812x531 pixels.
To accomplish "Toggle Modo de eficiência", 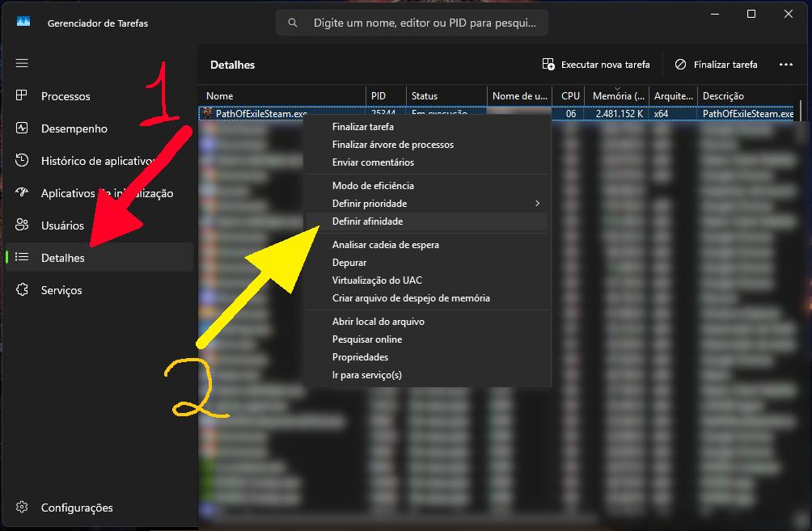I will pyautogui.click(x=427, y=185).
